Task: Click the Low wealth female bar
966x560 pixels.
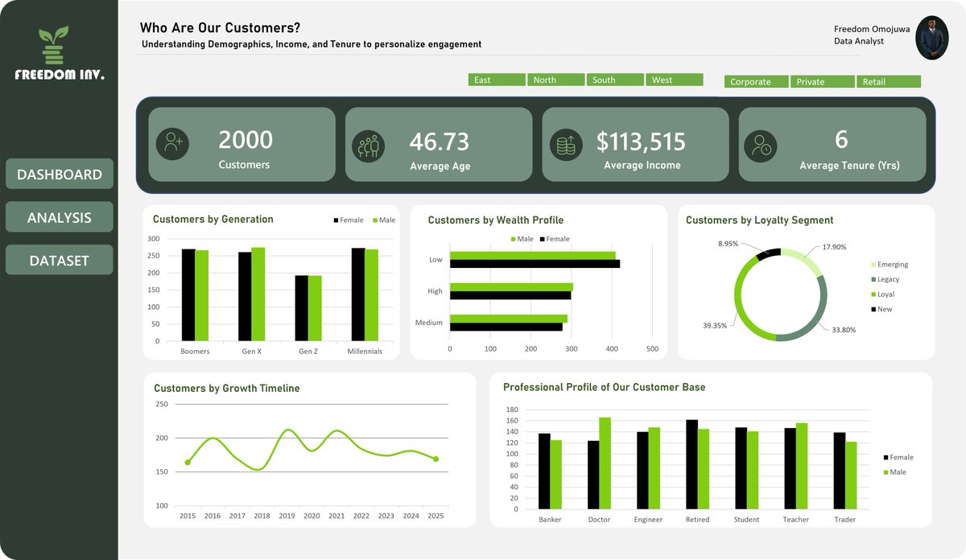Action: tap(535, 264)
